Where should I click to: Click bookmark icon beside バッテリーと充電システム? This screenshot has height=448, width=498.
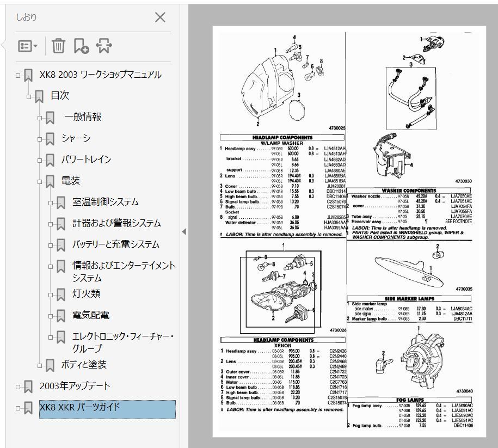coord(60,246)
